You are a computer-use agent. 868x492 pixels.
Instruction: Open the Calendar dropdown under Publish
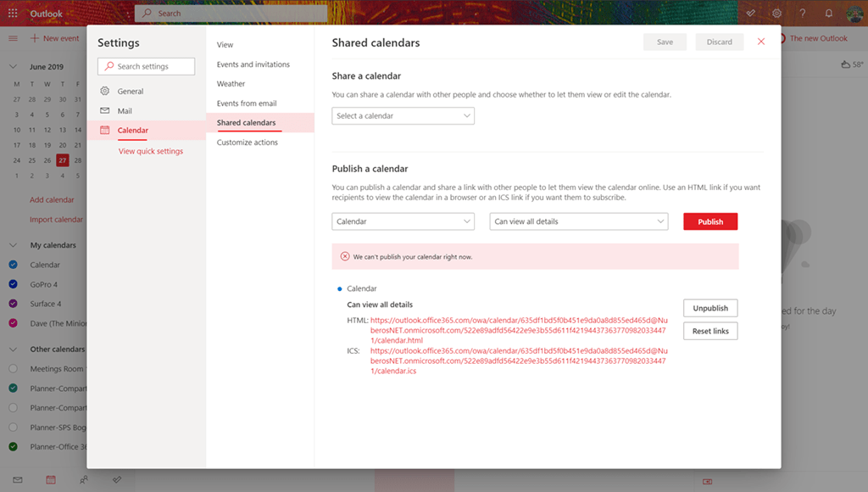pos(403,221)
